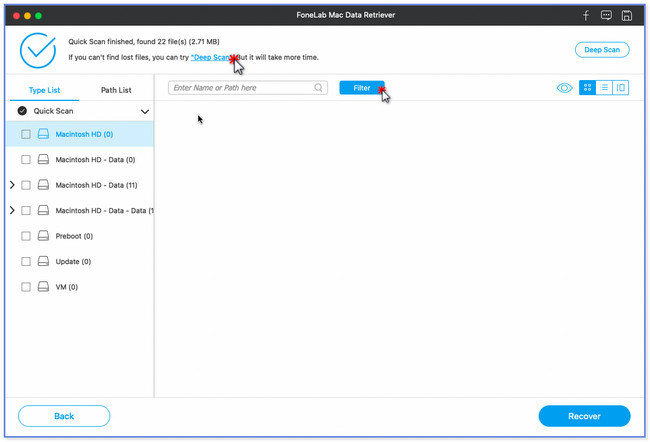Open the Filter button
The height and width of the screenshot is (442, 650).
point(362,88)
